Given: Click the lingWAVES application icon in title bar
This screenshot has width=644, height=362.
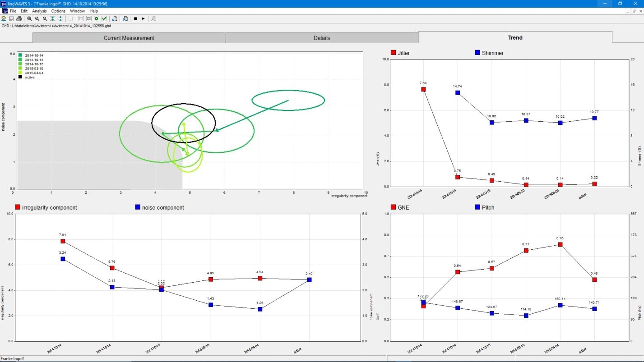Looking at the screenshot, I should coord(4,3).
